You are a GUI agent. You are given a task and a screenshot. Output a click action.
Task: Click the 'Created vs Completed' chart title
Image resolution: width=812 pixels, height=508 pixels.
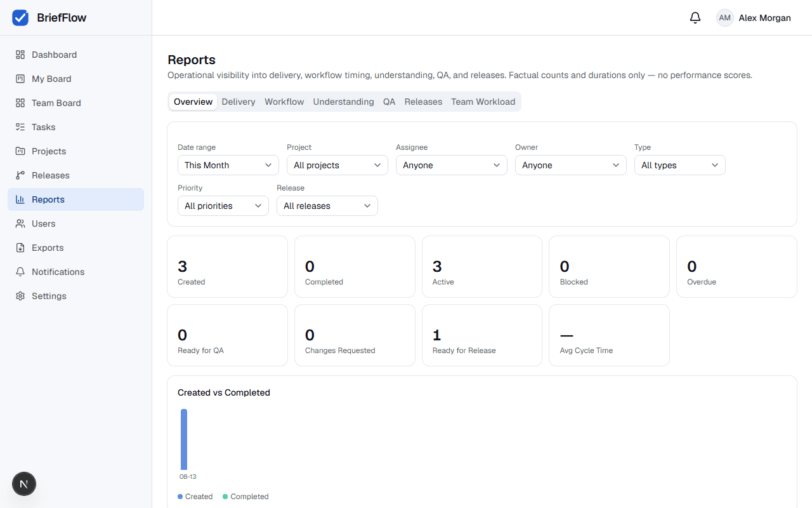click(224, 392)
